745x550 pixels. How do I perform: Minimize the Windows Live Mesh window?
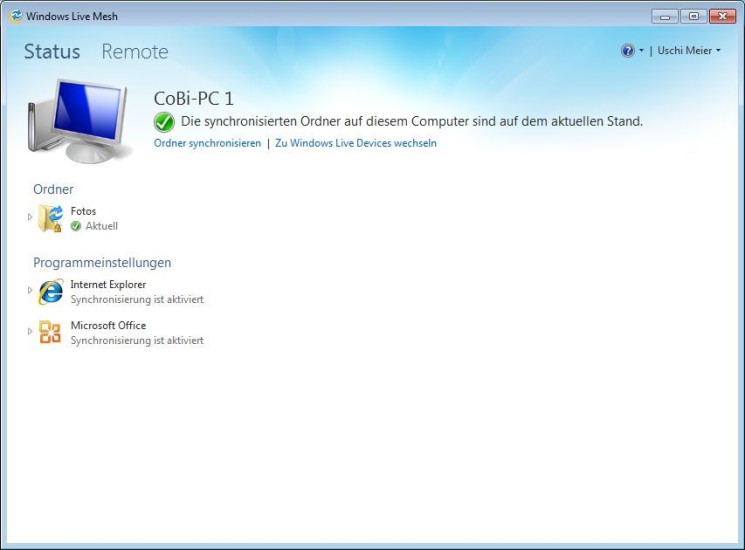[665, 16]
